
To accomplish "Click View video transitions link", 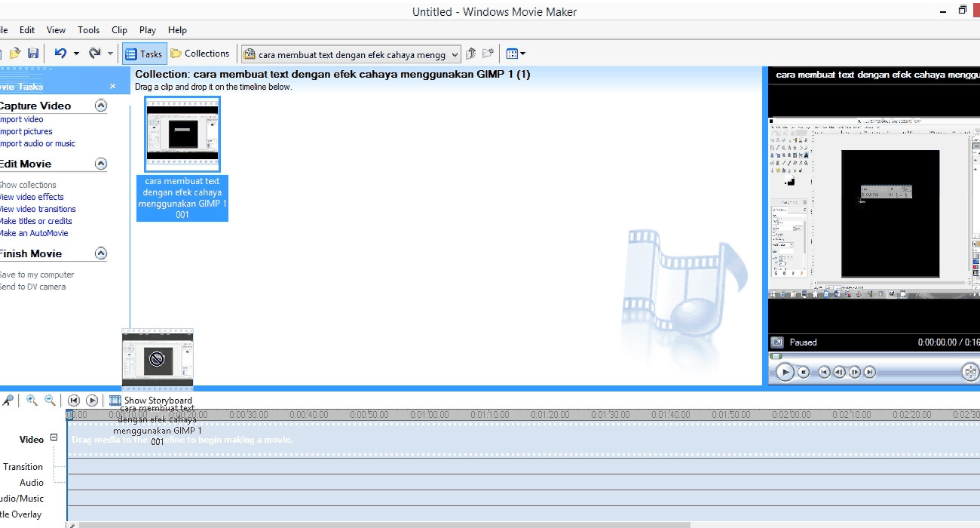I will click(x=38, y=209).
